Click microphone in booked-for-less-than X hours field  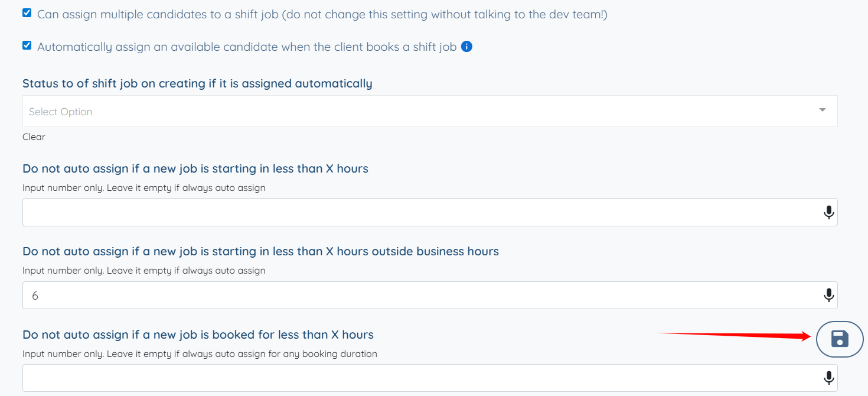point(829,378)
